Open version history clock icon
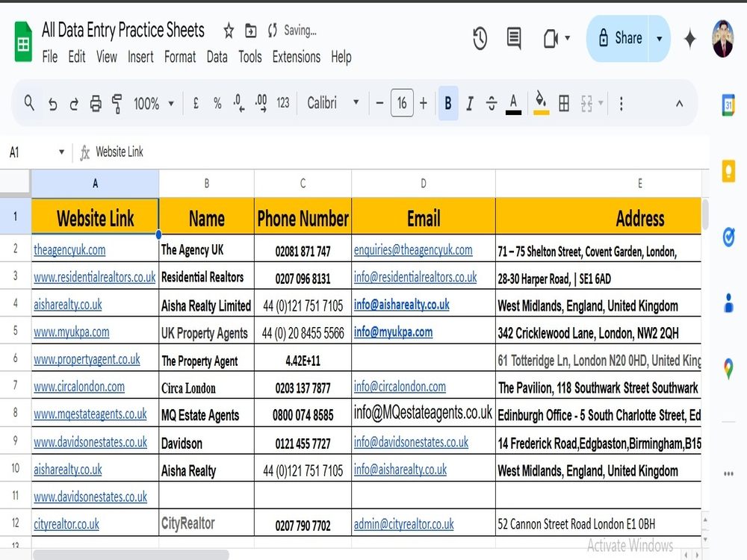This screenshot has height=560, width=747. (480, 38)
